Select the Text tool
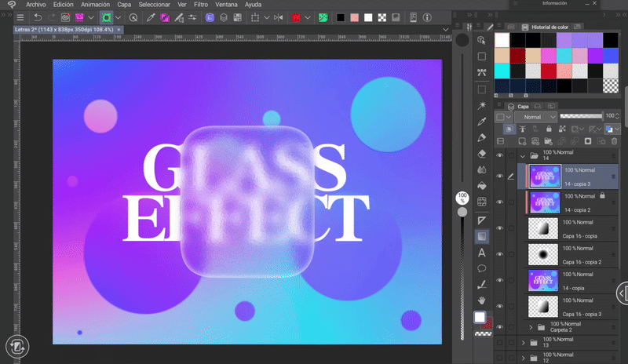Image resolution: width=628 pixels, height=364 pixels. (x=482, y=253)
